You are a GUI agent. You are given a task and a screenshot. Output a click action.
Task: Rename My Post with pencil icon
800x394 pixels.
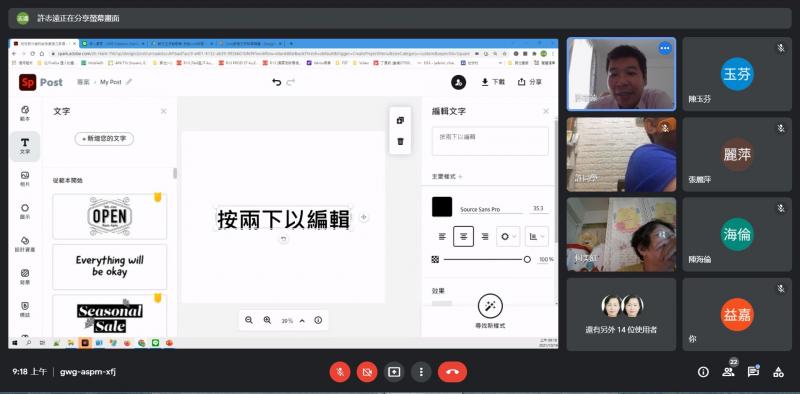[x=129, y=82]
